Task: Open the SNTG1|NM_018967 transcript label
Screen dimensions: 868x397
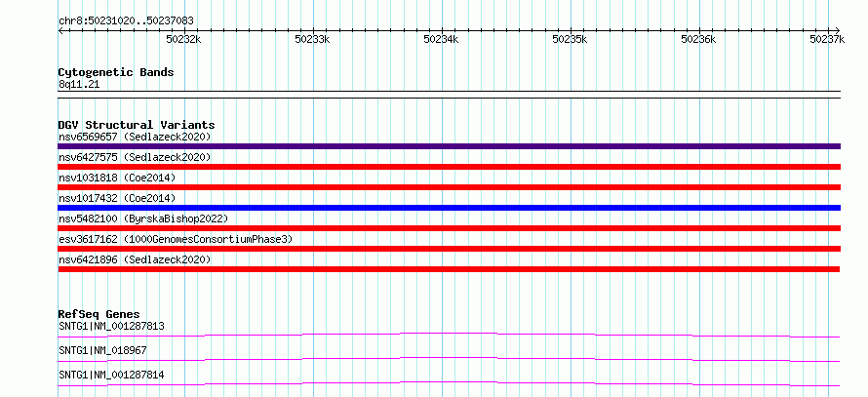Action: [x=102, y=350]
